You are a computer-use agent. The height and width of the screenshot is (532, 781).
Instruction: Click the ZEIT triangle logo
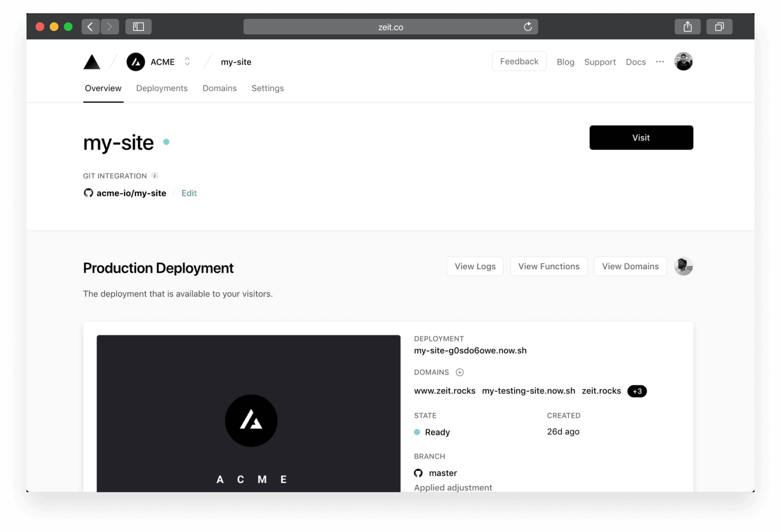tap(91, 62)
